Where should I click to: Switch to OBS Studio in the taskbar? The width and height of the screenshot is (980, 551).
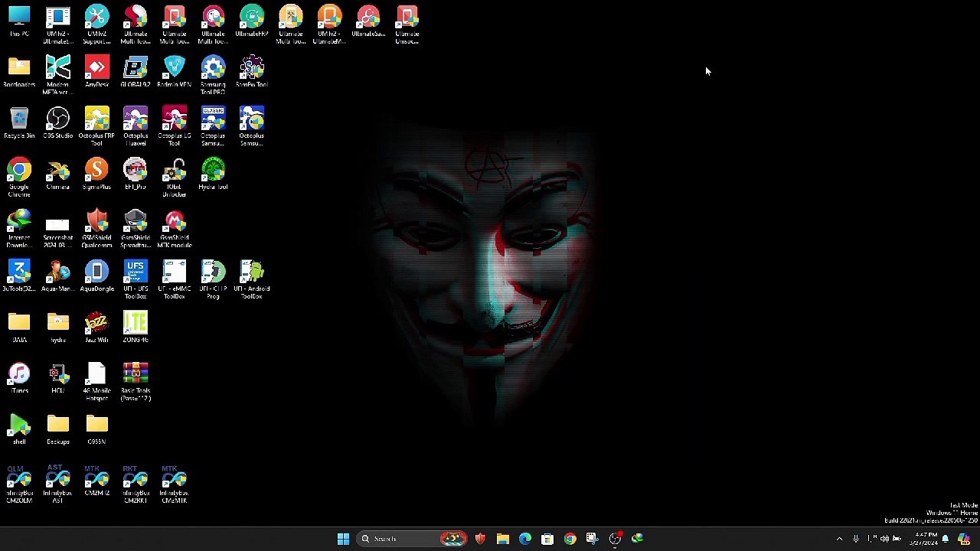tap(615, 539)
